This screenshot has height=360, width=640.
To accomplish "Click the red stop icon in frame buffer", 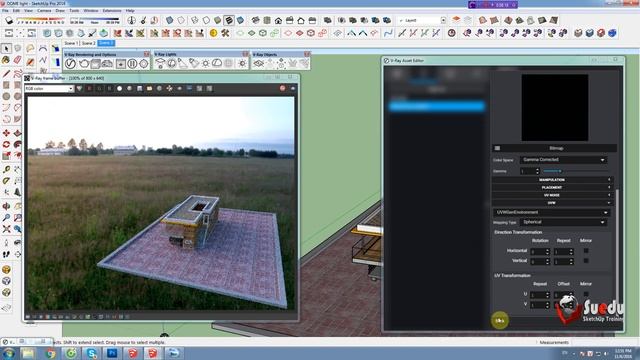I will click(x=282, y=88).
